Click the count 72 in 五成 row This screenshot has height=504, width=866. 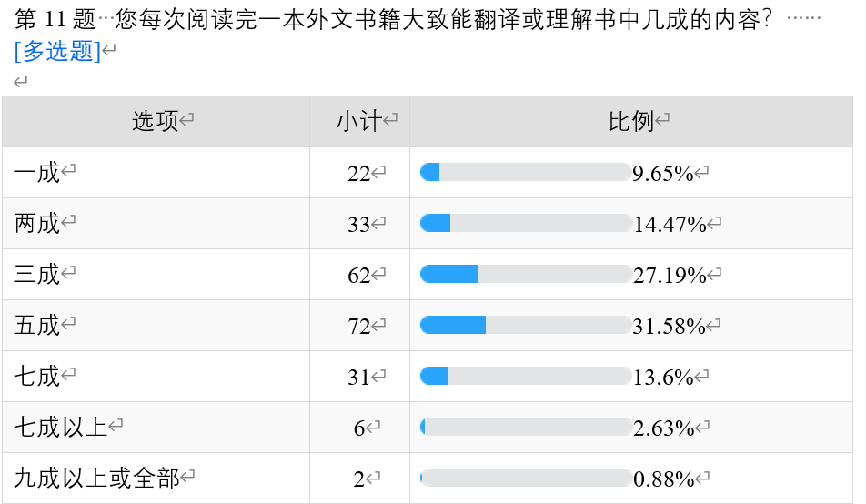(x=358, y=326)
